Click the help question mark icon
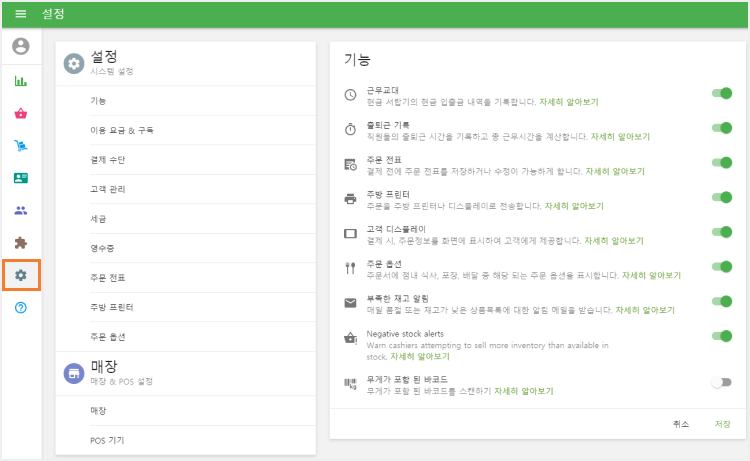Image resolution: width=750 pixels, height=461 pixels. (x=20, y=307)
